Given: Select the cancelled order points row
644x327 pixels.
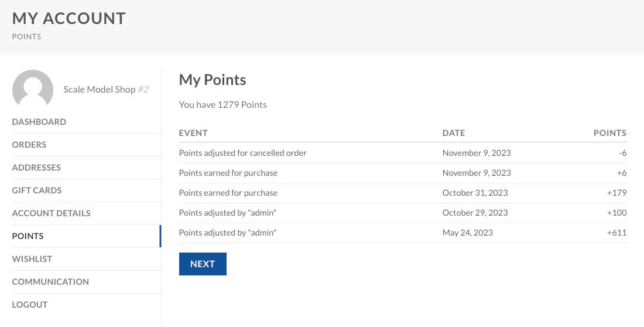Looking at the screenshot, I should [243, 153].
